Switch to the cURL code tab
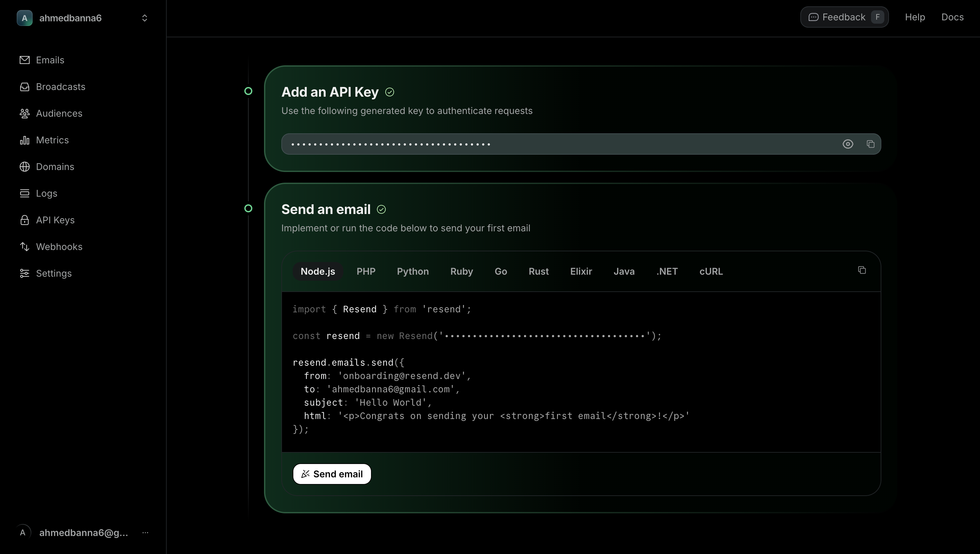 (711, 271)
